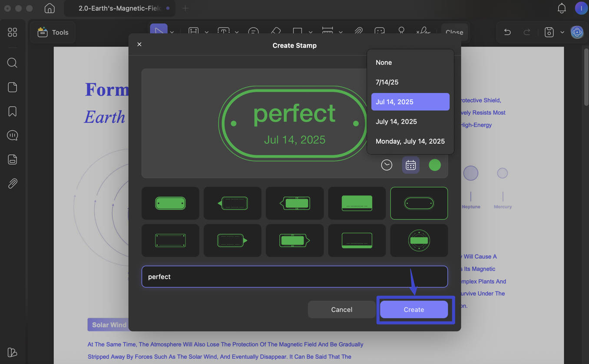Open the calendar date format icon
The height and width of the screenshot is (364, 589).
[x=410, y=165]
